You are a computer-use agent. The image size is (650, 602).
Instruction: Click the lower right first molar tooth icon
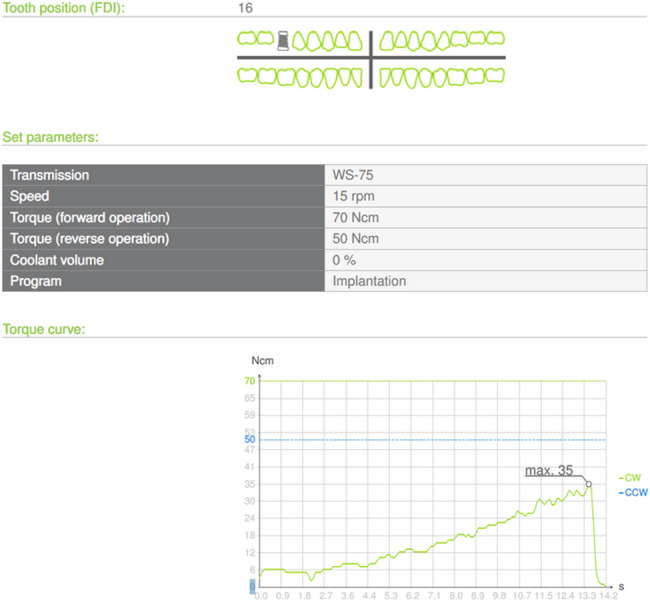click(286, 77)
